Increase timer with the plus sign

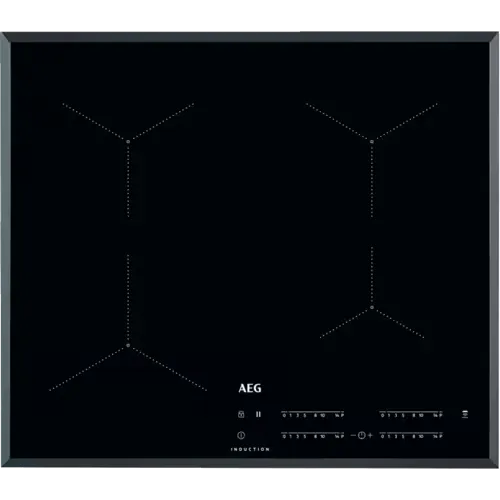370,435
